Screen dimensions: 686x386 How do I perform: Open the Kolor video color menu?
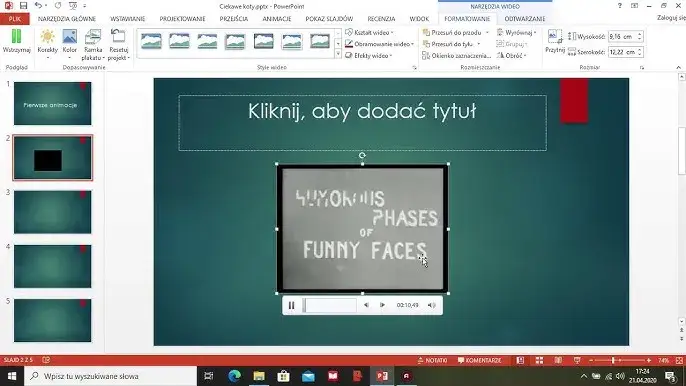(70, 45)
